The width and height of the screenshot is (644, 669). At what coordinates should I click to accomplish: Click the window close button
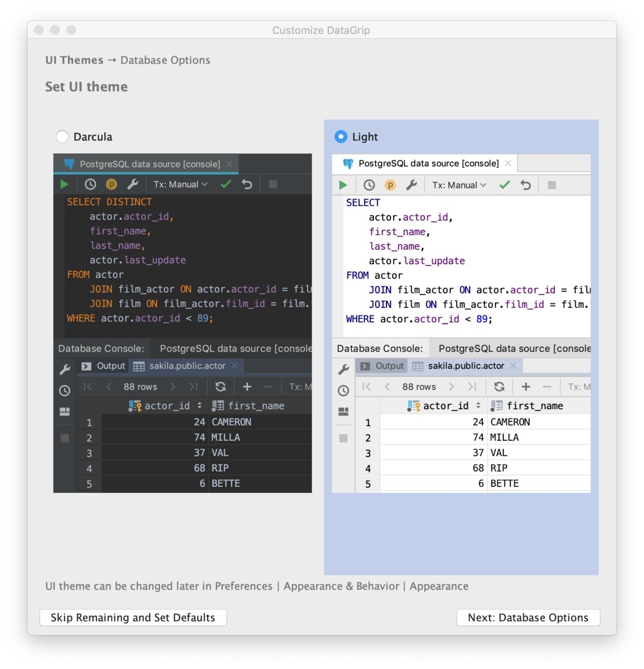click(x=38, y=30)
